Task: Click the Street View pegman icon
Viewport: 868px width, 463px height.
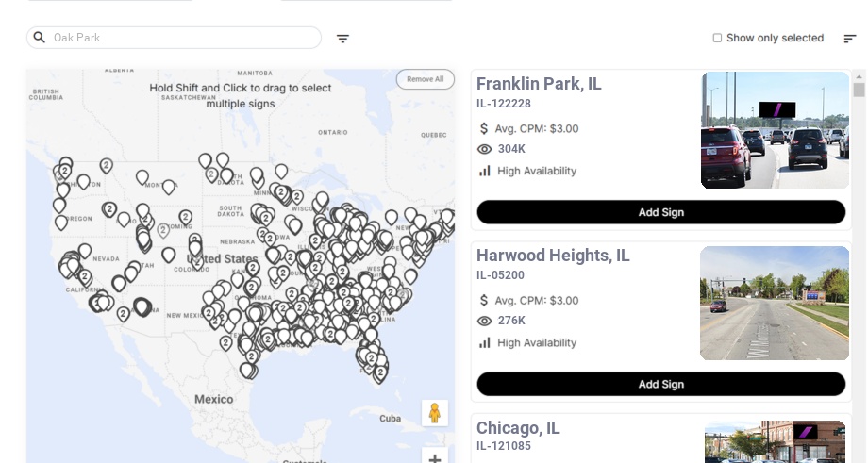Action: [x=434, y=413]
